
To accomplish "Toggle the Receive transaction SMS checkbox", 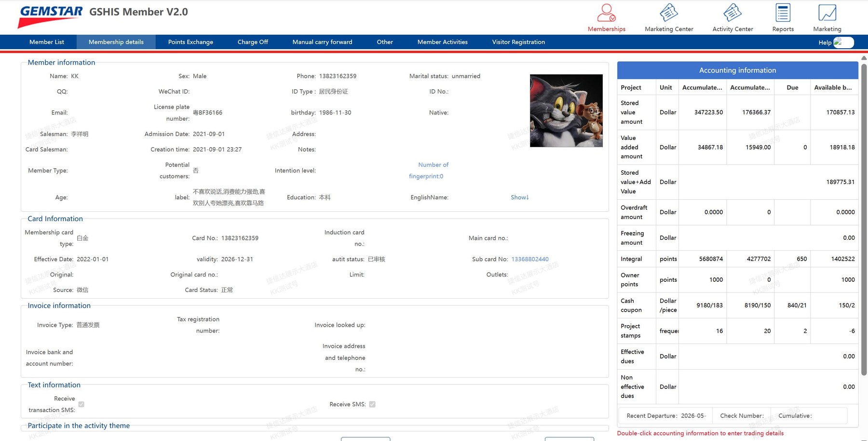I will (81, 404).
